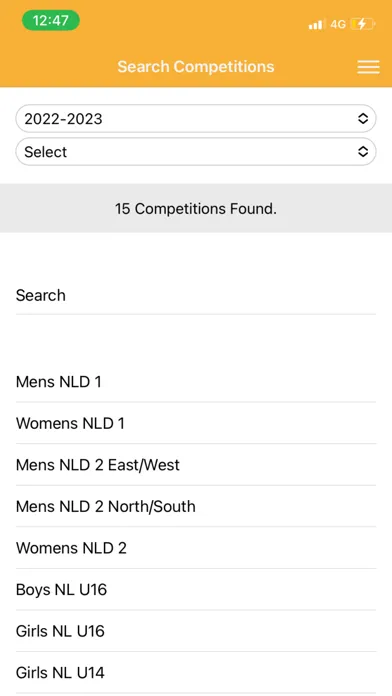Open the Mens NLD 1 competition

[x=196, y=382]
